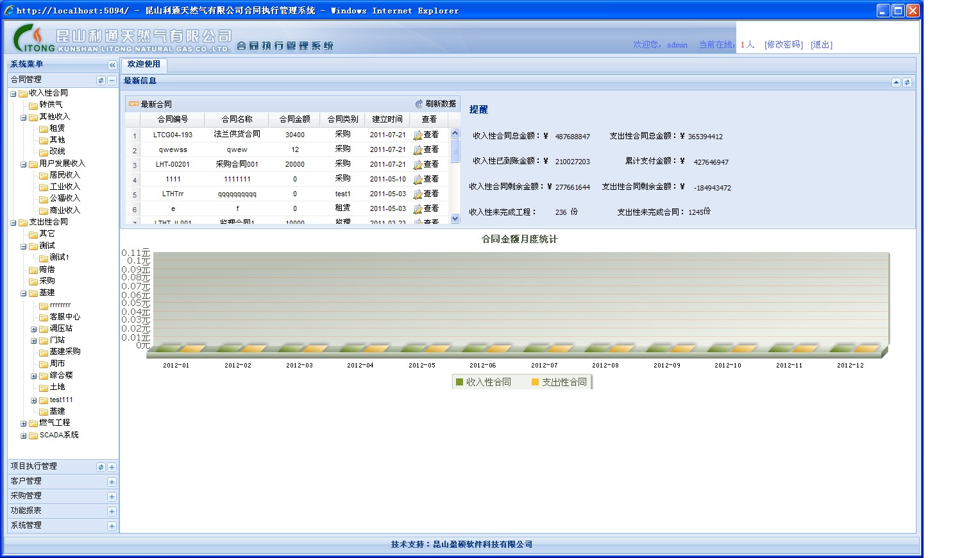The height and width of the screenshot is (558, 980).
Task: Toggle 支出性合同 series in chart legend
Action: click(559, 382)
